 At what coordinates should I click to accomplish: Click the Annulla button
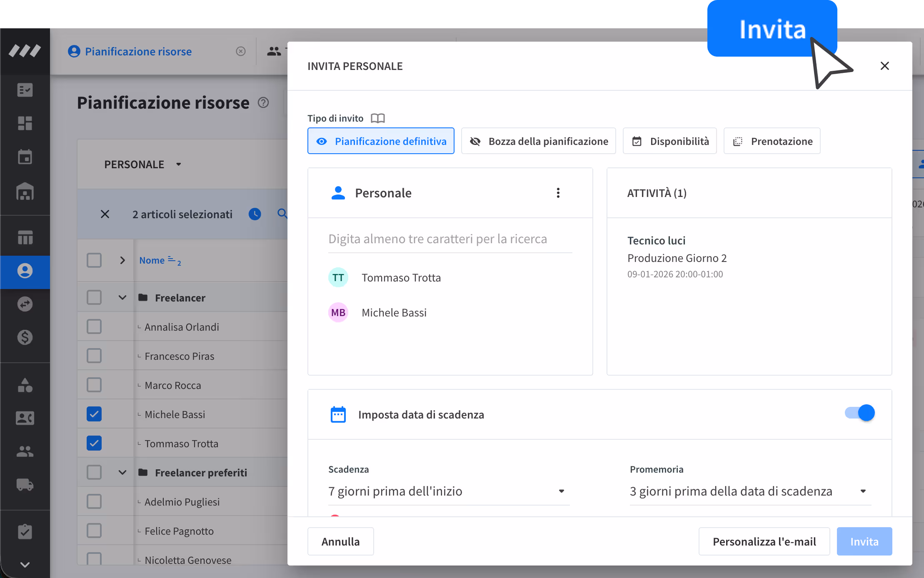click(340, 541)
